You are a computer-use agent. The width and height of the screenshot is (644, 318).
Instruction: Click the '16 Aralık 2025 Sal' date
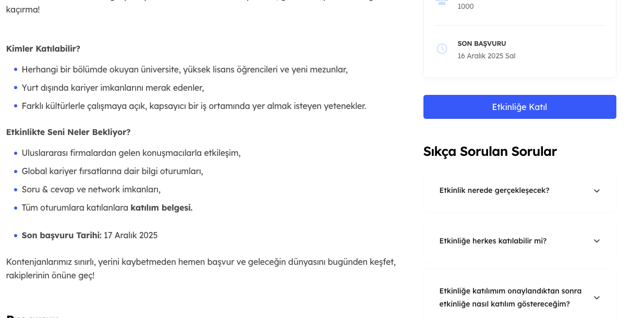point(487,56)
